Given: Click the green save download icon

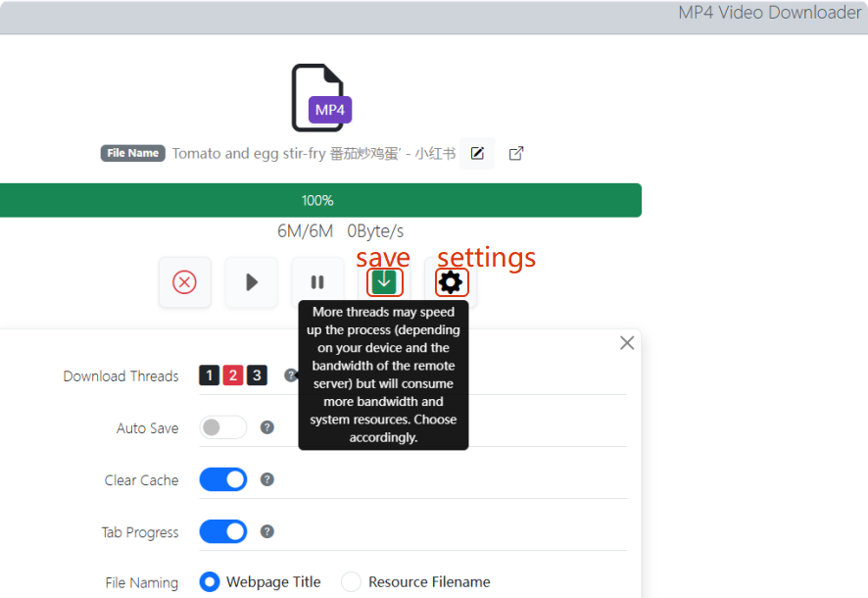Looking at the screenshot, I should point(385,282).
